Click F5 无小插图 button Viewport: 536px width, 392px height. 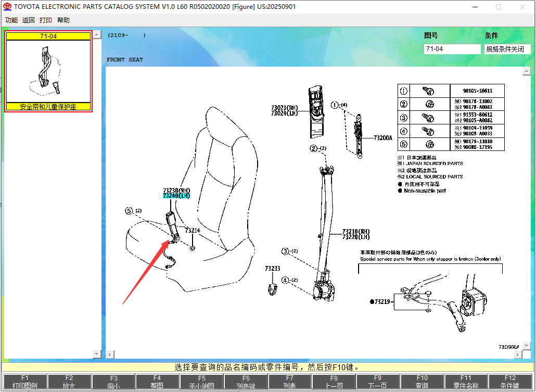pyautogui.click(x=202, y=382)
